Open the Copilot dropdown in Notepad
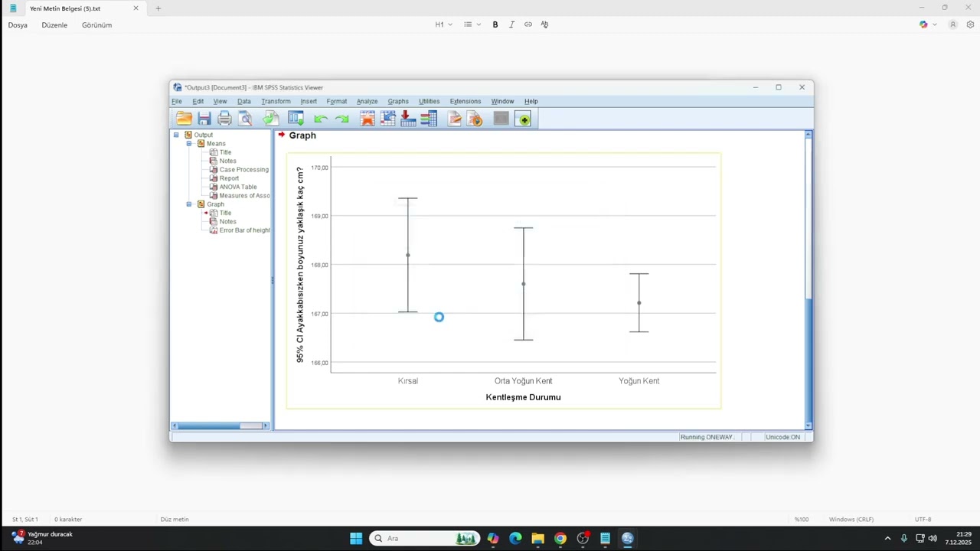Image resolution: width=980 pixels, height=551 pixels. pyautogui.click(x=929, y=24)
